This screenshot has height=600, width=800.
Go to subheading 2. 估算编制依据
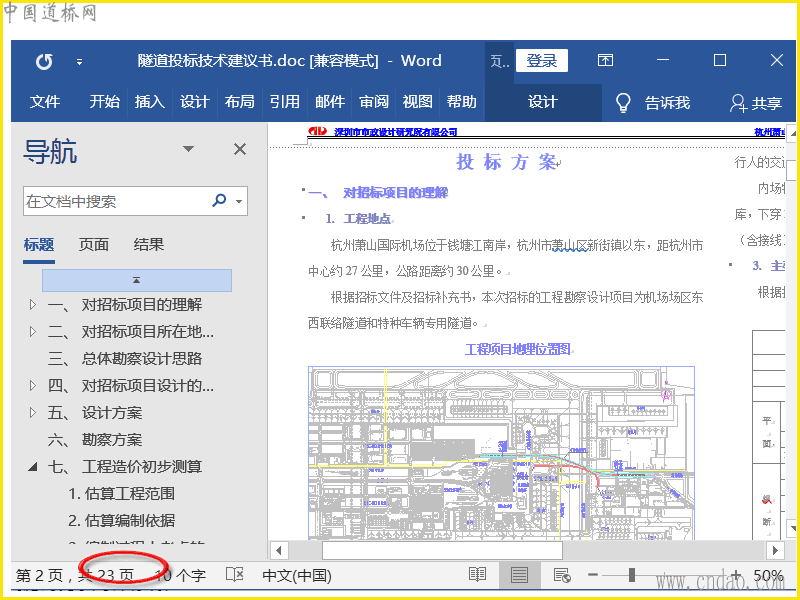pos(121,520)
